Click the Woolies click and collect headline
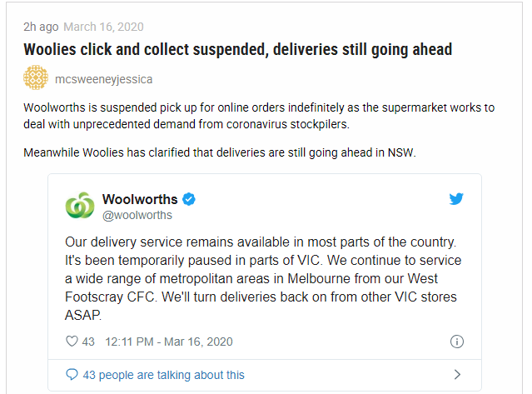The height and width of the screenshot is (394, 532). tap(238, 49)
